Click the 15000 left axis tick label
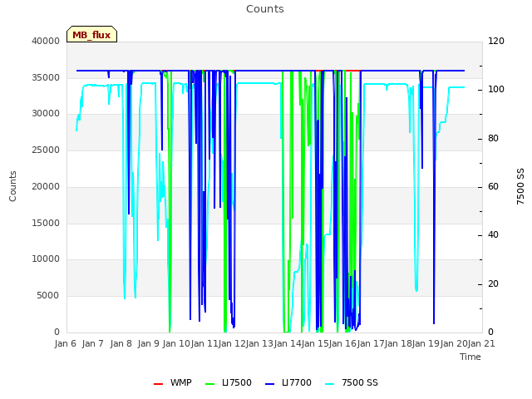 (x=46, y=223)
